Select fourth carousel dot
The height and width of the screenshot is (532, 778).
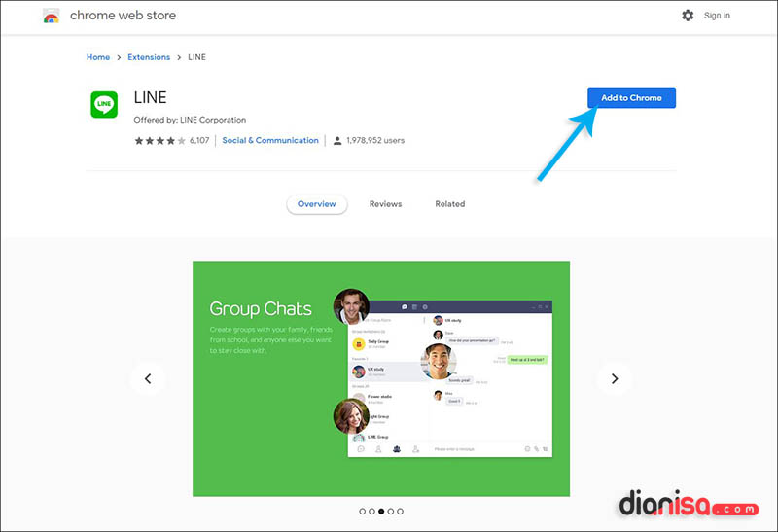(x=391, y=512)
